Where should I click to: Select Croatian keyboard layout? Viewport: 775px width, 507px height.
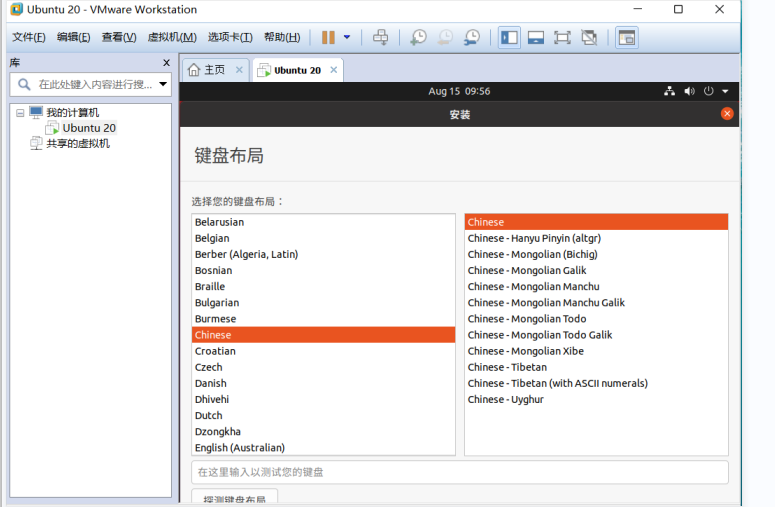pos(323,351)
